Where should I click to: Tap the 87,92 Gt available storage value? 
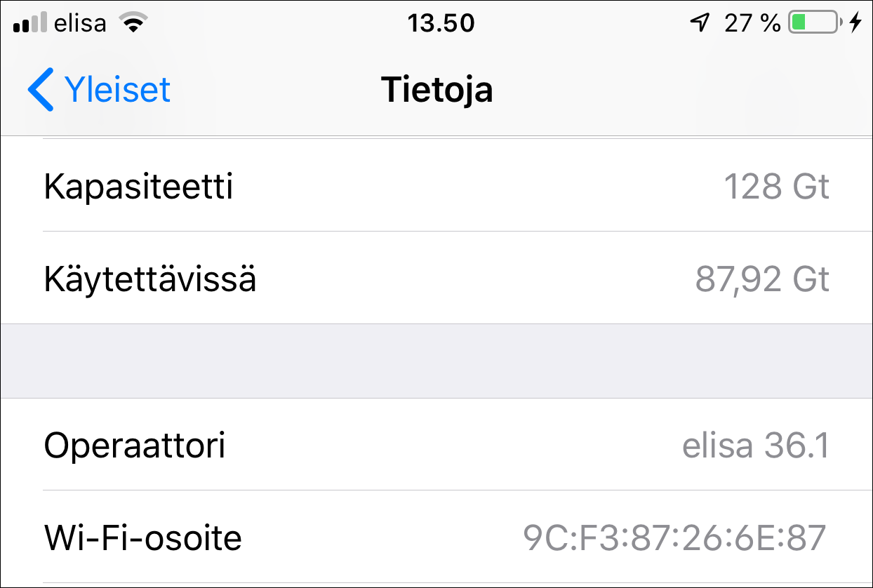pos(761,279)
